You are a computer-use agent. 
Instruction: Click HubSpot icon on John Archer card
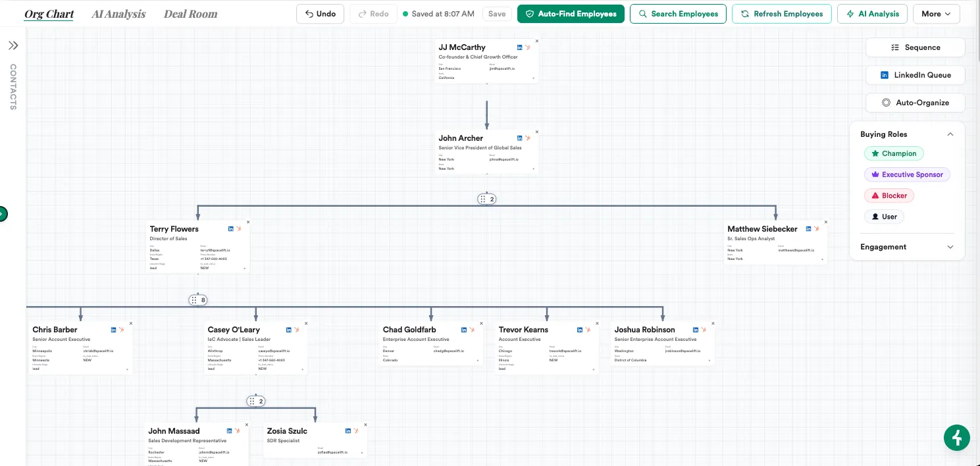coord(527,138)
